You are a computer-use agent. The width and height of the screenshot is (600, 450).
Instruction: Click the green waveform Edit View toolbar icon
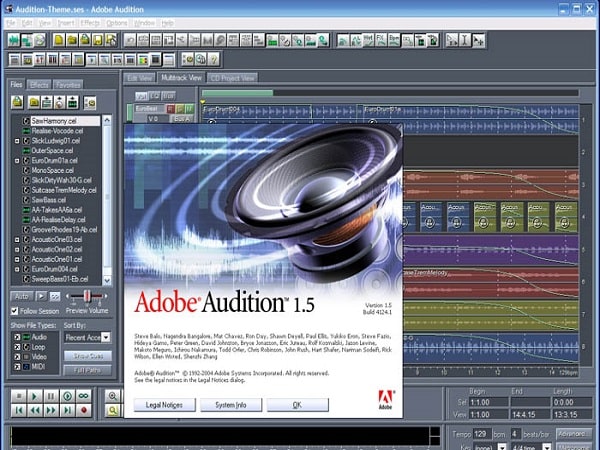pos(14,40)
